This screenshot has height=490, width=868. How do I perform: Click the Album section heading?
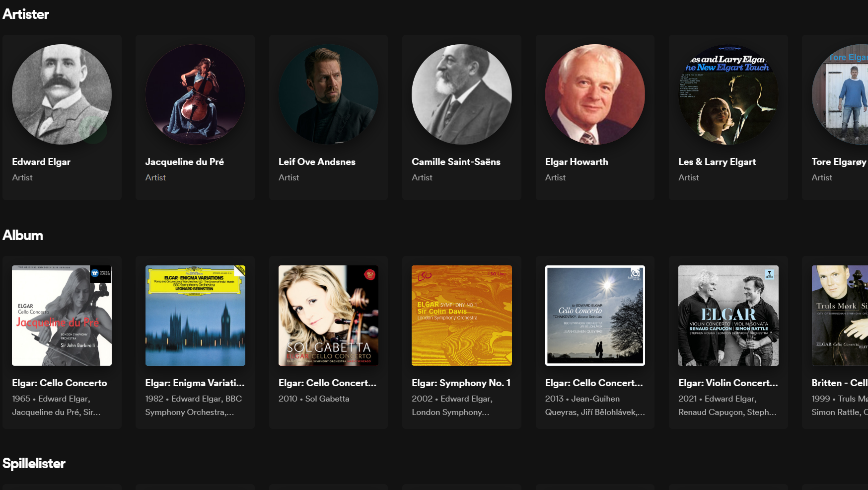23,236
